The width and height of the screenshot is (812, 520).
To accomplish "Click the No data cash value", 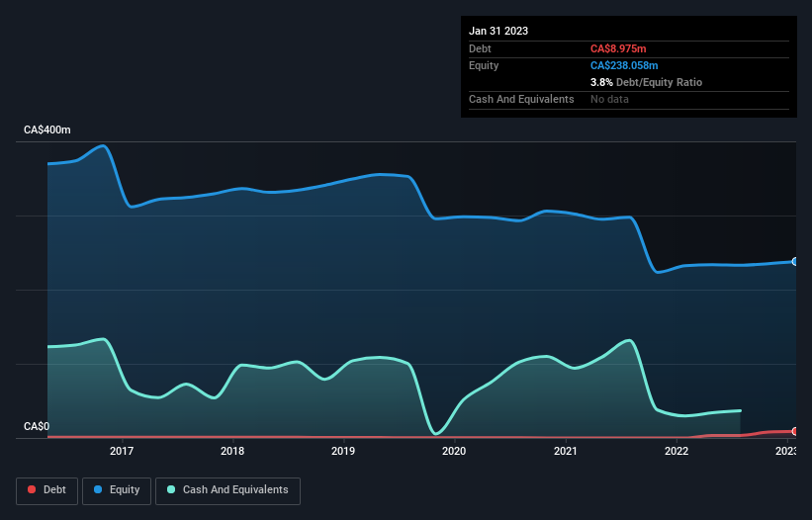I will (x=609, y=99).
